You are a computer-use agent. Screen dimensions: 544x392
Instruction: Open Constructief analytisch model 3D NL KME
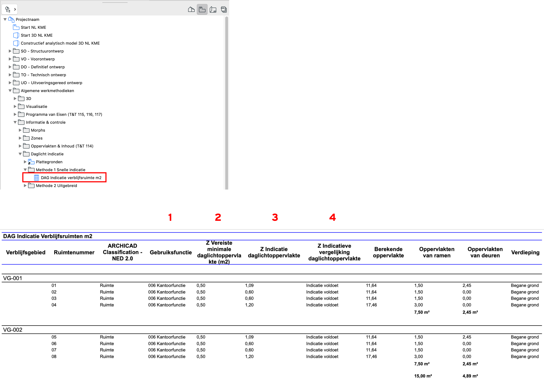tap(60, 43)
